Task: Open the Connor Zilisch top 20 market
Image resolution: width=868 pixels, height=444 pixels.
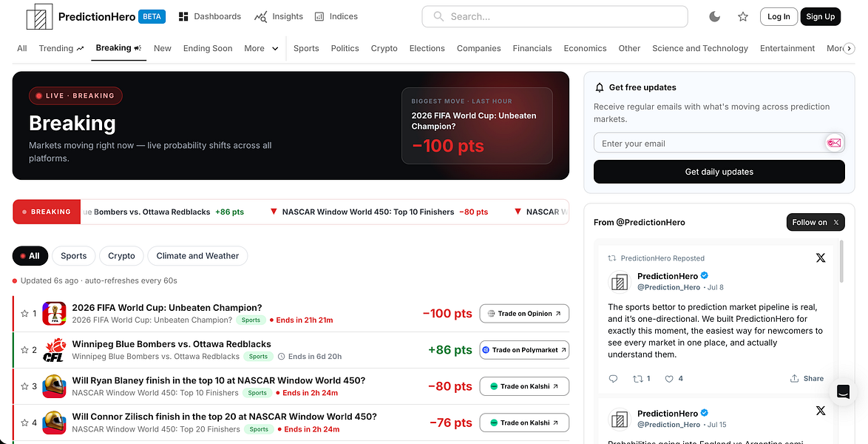Action: (x=224, y=417)
